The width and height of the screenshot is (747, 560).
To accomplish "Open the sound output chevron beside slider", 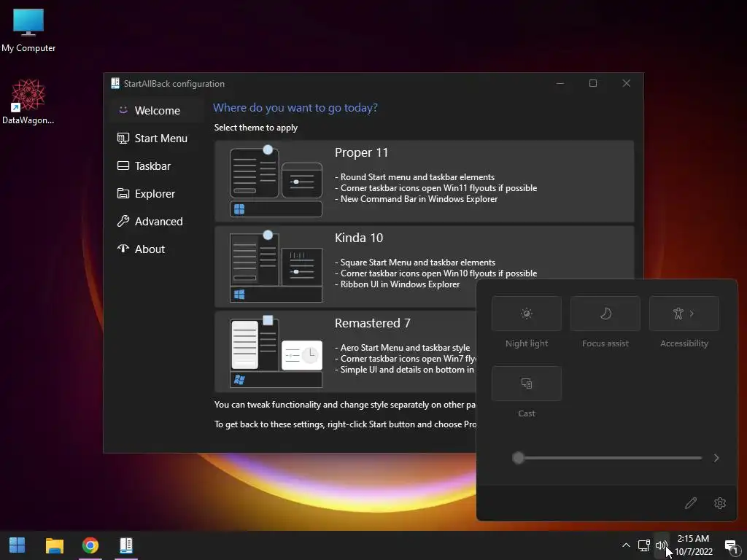I will pos(716,458).
